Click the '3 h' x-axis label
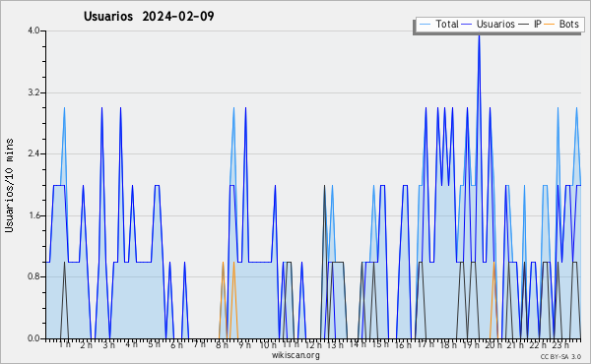Image resolution: width=591 pixels, height=364 pixels. click(x=109, y=344)
